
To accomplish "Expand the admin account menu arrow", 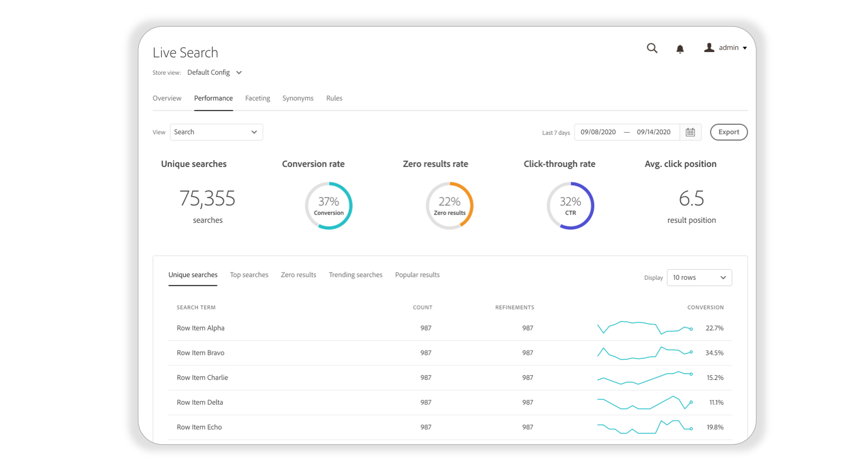I will 745,48.
